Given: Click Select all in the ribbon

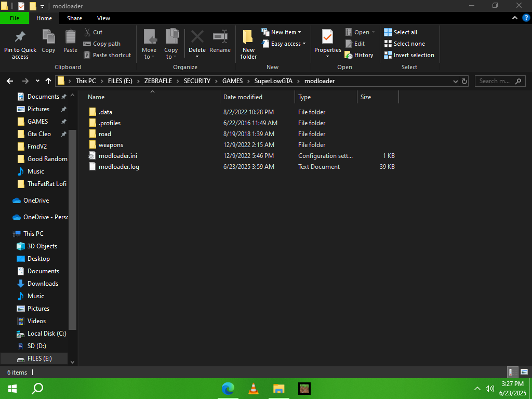Looking at the screenshot, I should point(401,32).
